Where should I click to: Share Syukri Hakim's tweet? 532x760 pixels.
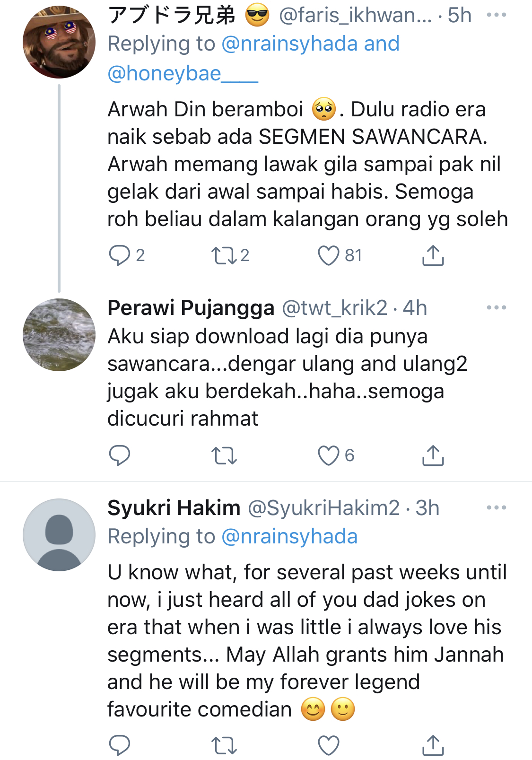pos(433,745)
